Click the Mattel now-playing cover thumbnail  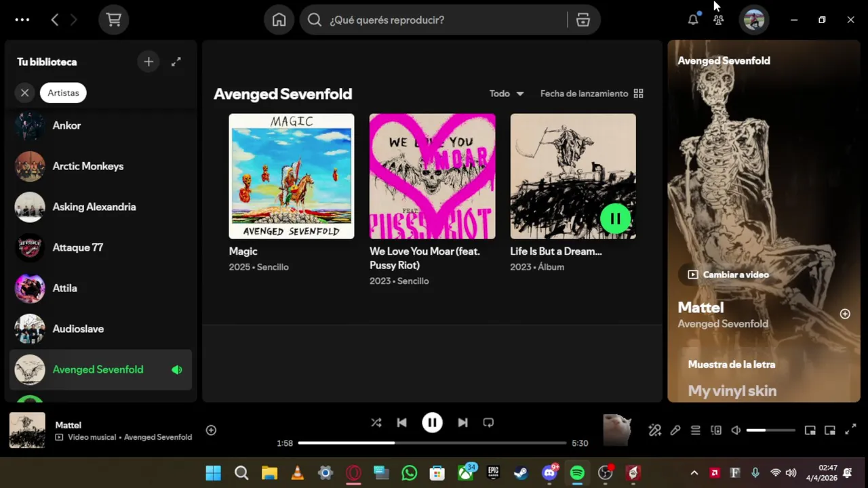(27, 430)
